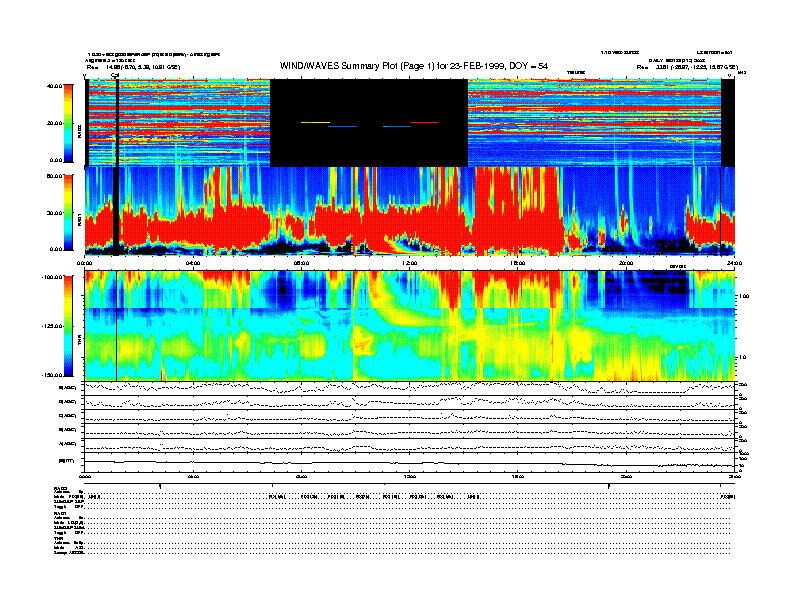
Task: Click the '20.00' label on the RAD2 color scale
Action: point(54,123)
